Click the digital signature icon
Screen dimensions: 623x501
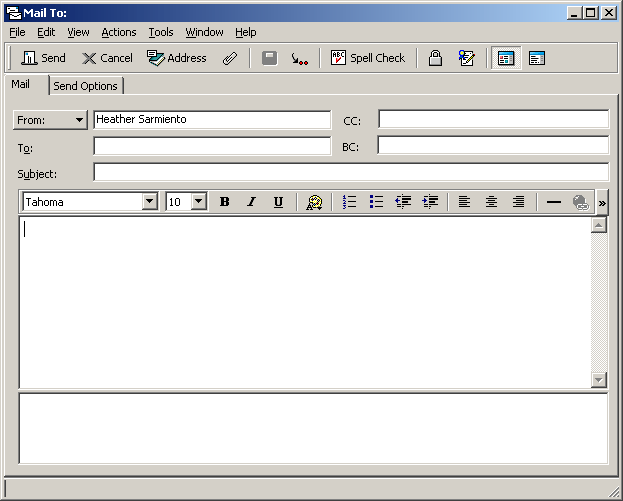coord(466,58)
